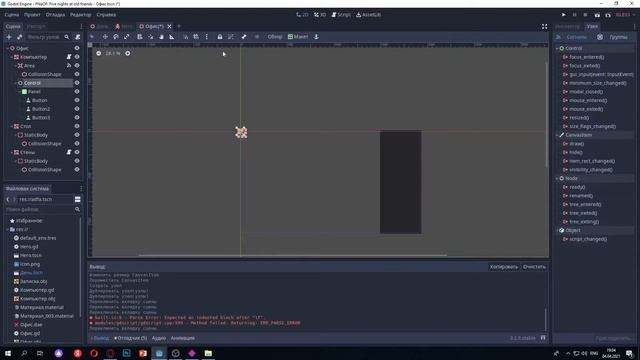Screen dimensions: 640x360
Task: Open the Сцена menu
Action: 12,15
